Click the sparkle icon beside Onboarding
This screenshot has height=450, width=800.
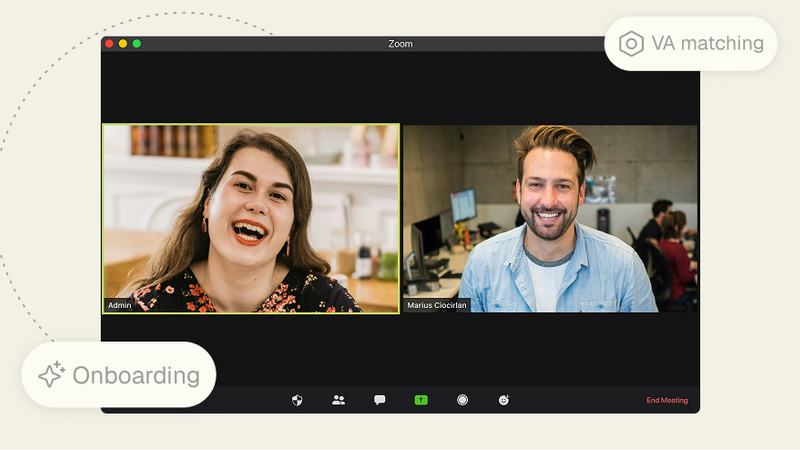click(51, 375)
